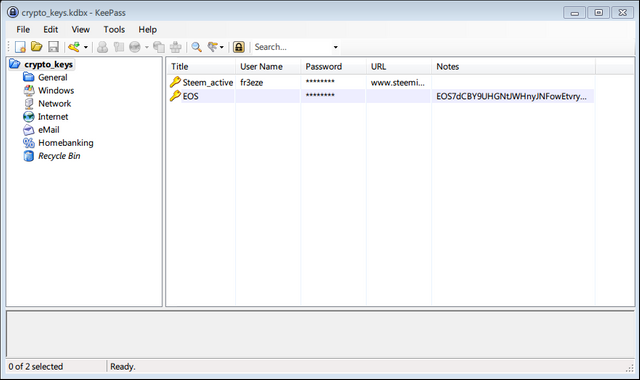Click the New database toolbar icon
The width and height of the screenshot is (640, 380).
click(20, 47)
